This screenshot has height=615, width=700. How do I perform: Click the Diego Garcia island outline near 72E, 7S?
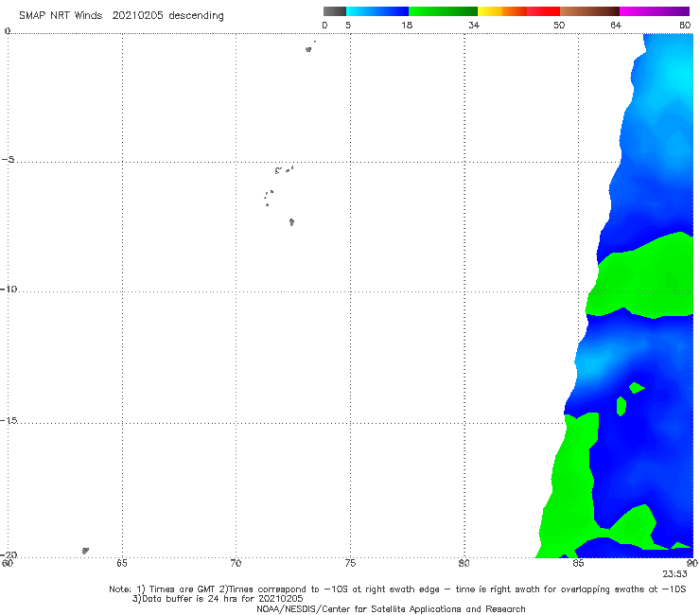291,221
